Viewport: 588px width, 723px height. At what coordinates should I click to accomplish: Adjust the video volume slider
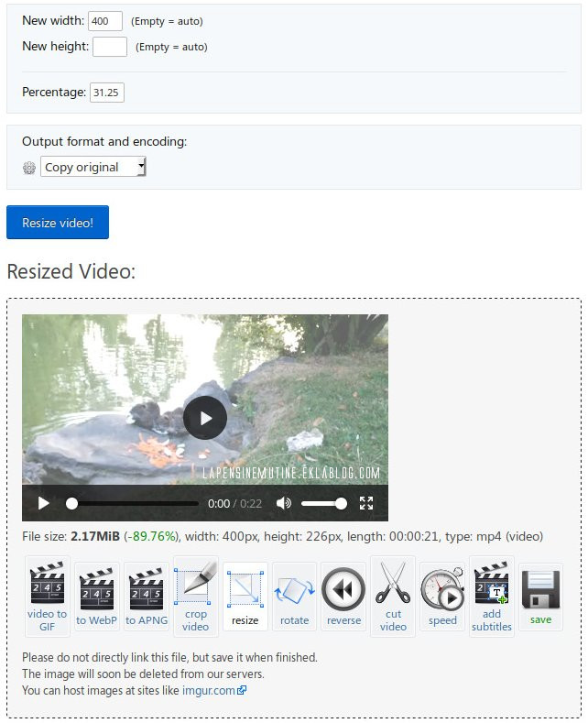pos(323,503)
